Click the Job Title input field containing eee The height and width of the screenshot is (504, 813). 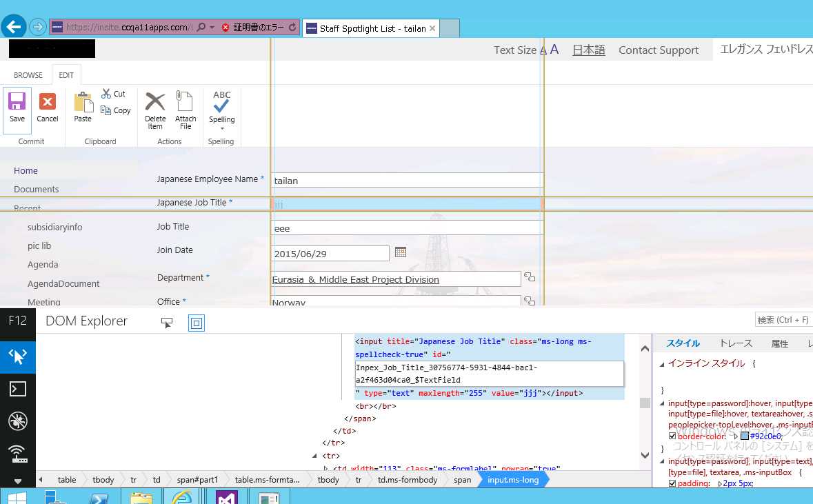tap(407, 228)
